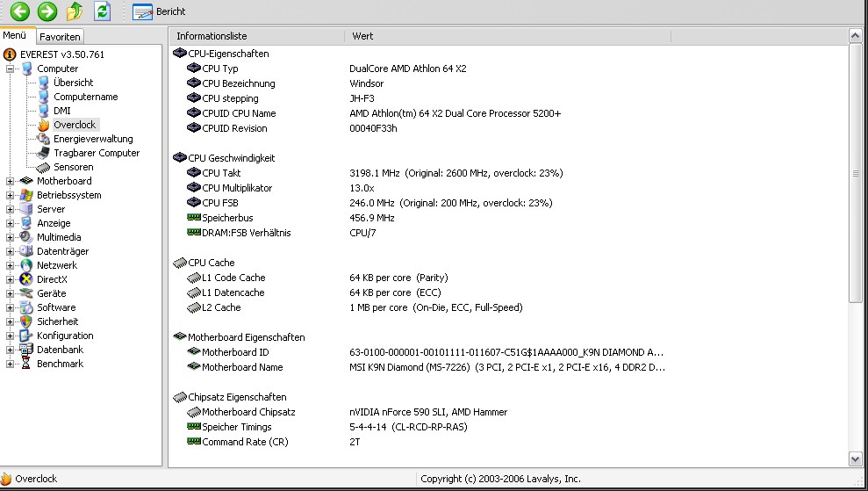Click the Motherboard icon in the tree
Viewport: 868px width, 491px height.
pyautogui.click(x=26, y=181)
